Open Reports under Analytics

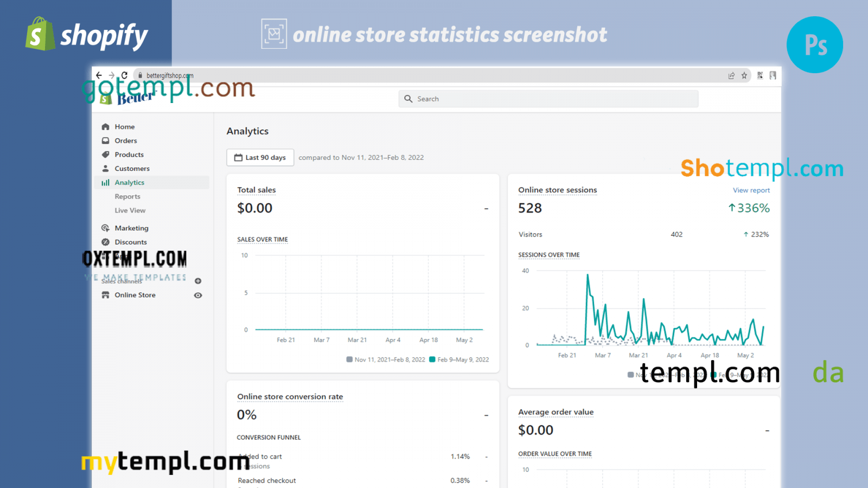pos(127,197)
